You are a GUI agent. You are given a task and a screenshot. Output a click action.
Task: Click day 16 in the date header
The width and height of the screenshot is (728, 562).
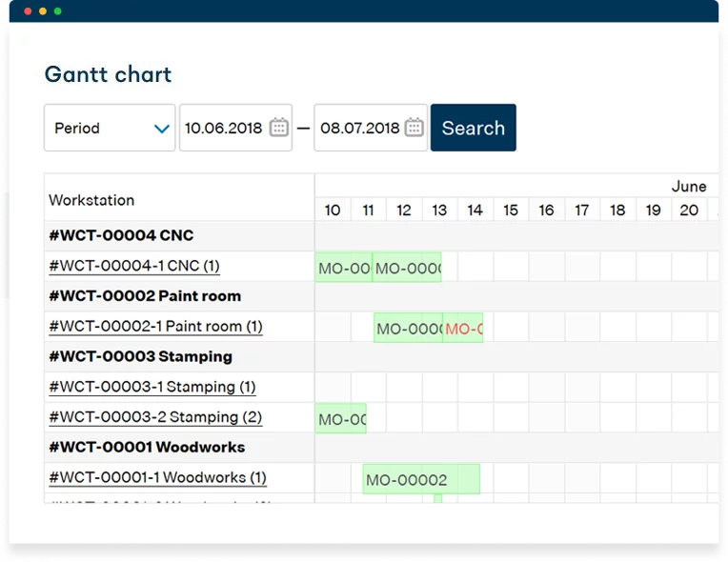click(546, 211)
